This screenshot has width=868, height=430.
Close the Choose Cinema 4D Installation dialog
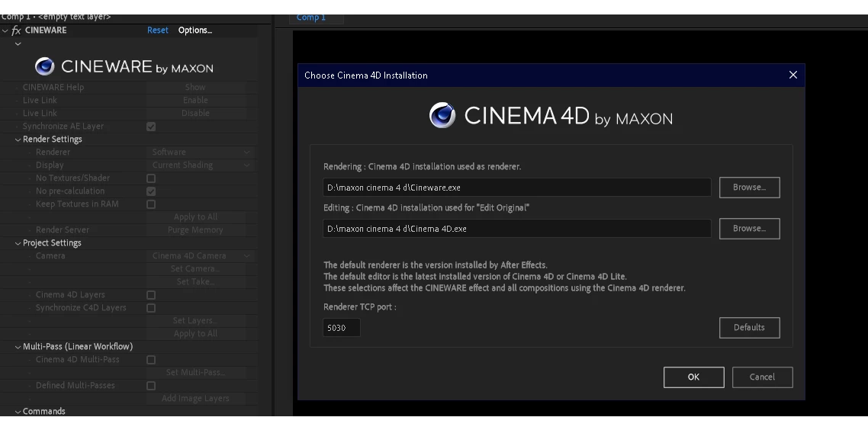(792, 75)
